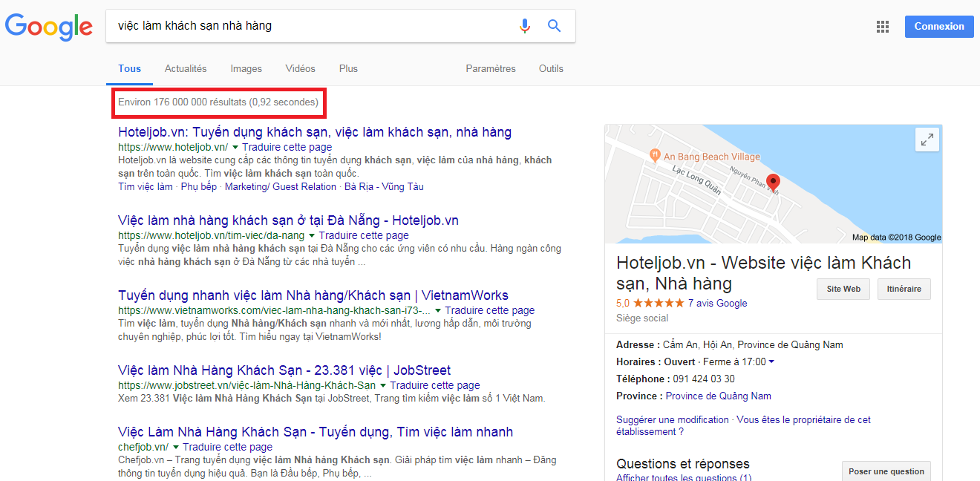Screen dimensions: 980x481
Task: Click Traduire cette page for VietnamWorks result
Action: [x=490, y=310]
